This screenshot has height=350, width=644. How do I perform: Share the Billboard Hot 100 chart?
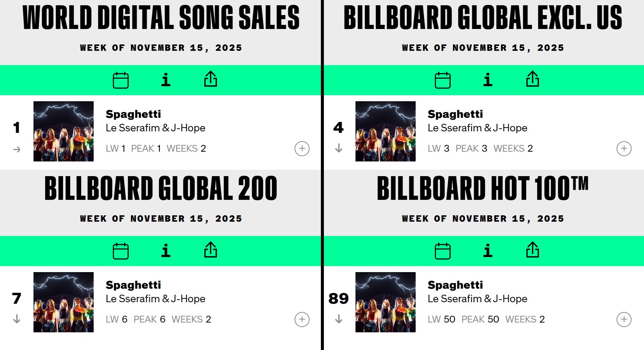(533, 250)
